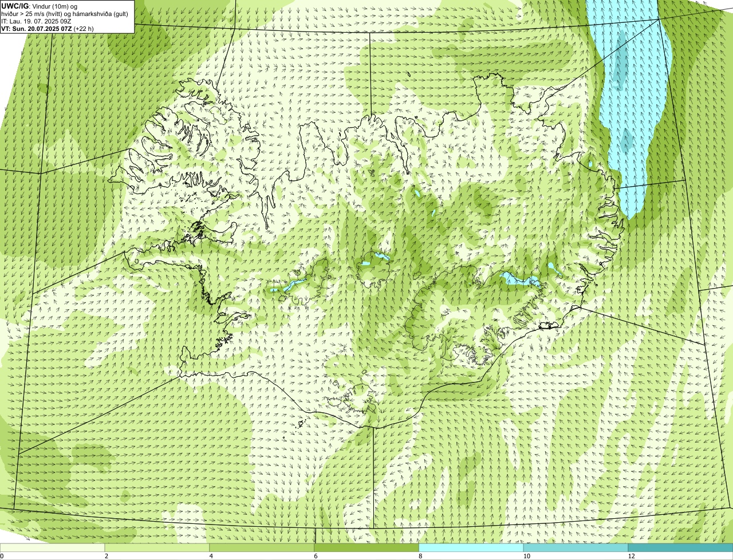Pick the darkest teal above-12 scale segment
The height and width of the screenshot is (560, 733).
pos(680,547)
